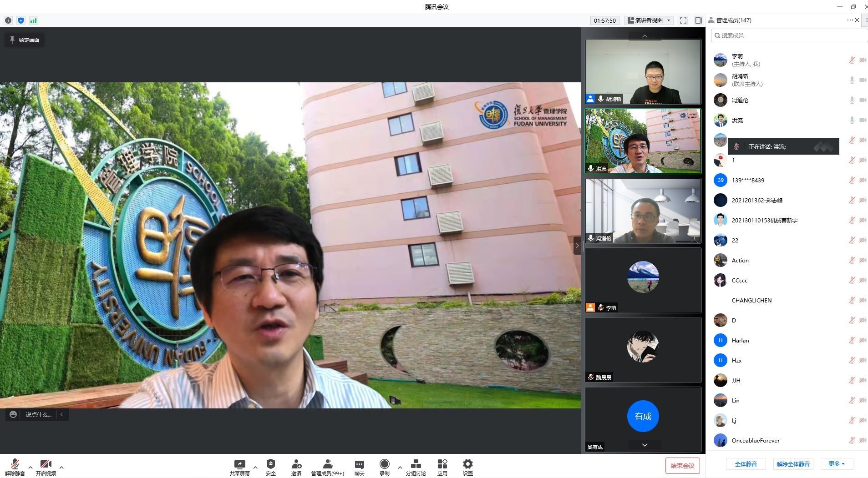Click the red 结束会议 button
Viewport: 868px width, 478px height.
(682, 465)
